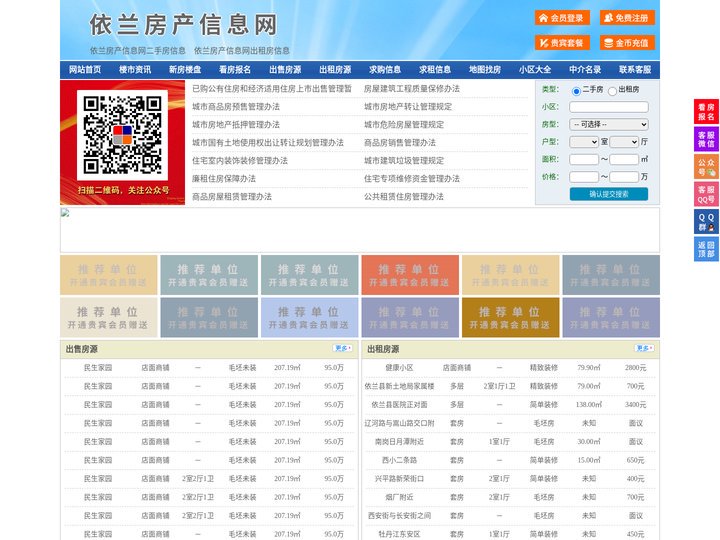Image resolution: width=720 pixels, height=540 pixels.
Task: Open 出售房源 navigation item
Action: click(x=285, y=70)
